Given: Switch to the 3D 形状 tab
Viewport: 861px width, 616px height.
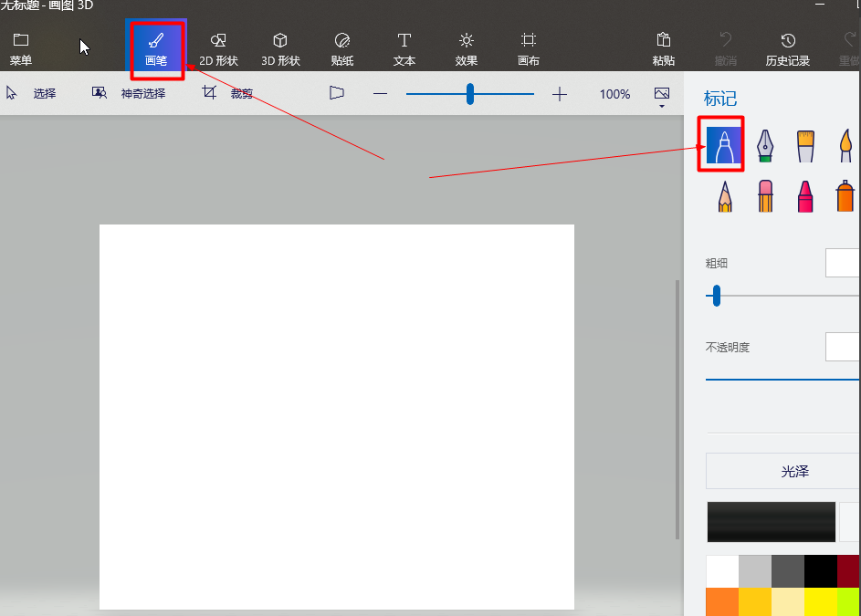Looking at the screenshot, I should 280,49.
